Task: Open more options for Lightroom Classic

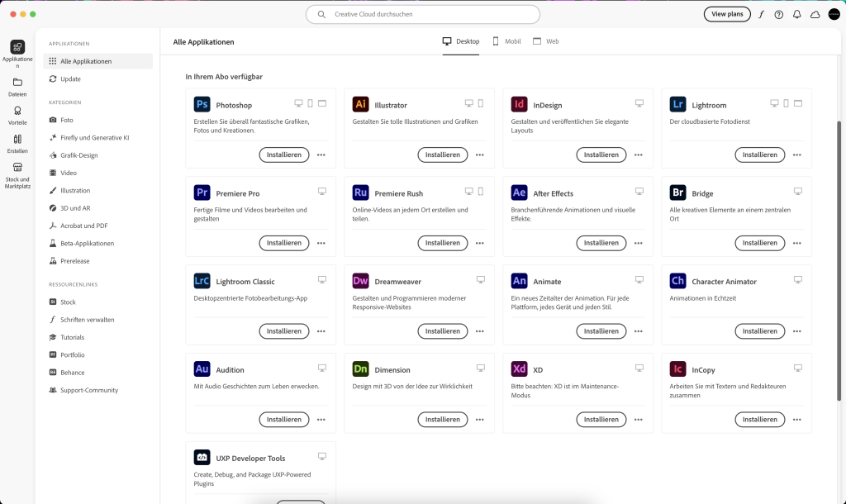Action: pos(321,331)
